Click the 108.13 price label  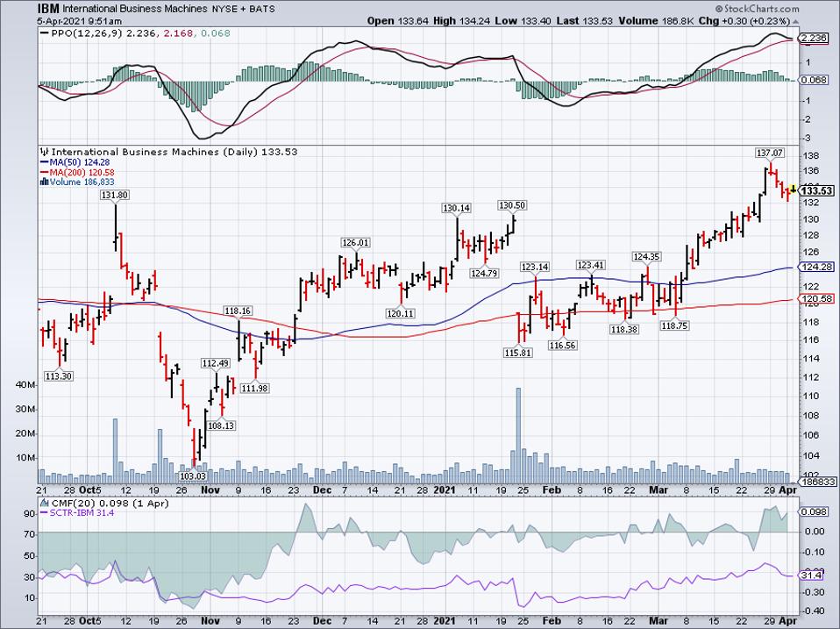click(221, 425)
